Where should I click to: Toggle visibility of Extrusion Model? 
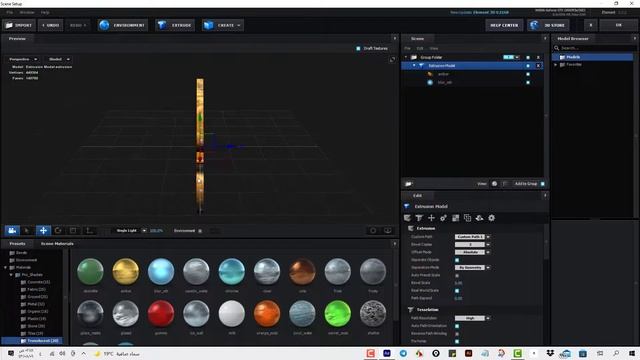528,66
